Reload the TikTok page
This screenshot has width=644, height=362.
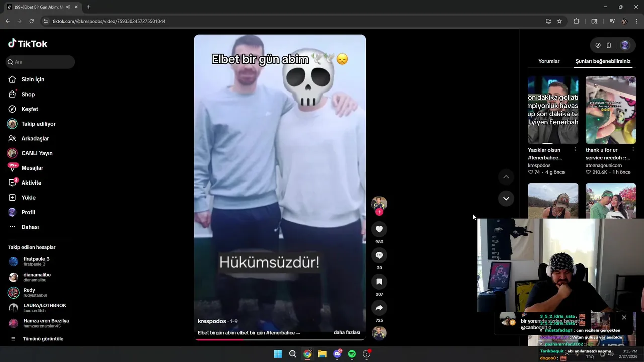click(31, 21)
